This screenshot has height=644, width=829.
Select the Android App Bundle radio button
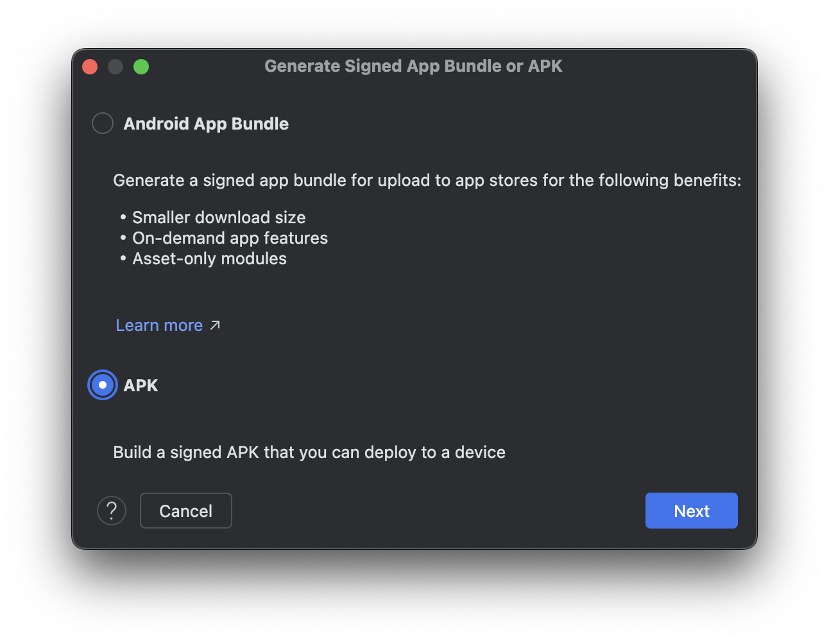(103, 123)
